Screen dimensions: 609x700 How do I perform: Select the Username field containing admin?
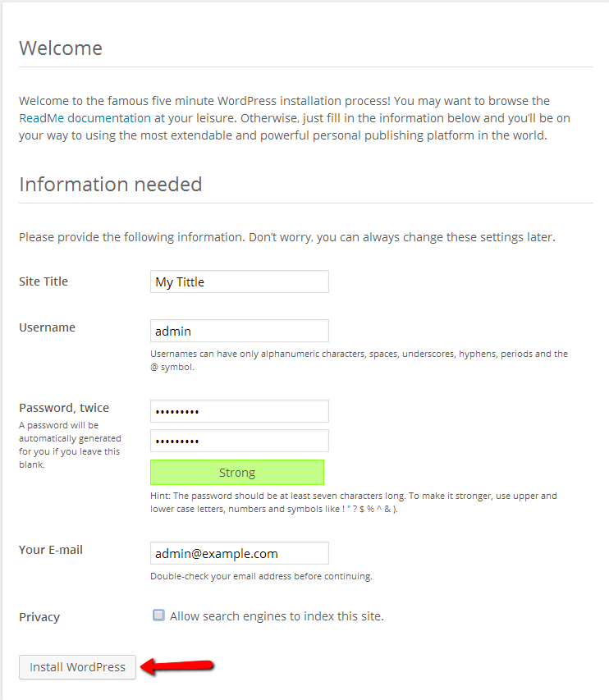240,331
